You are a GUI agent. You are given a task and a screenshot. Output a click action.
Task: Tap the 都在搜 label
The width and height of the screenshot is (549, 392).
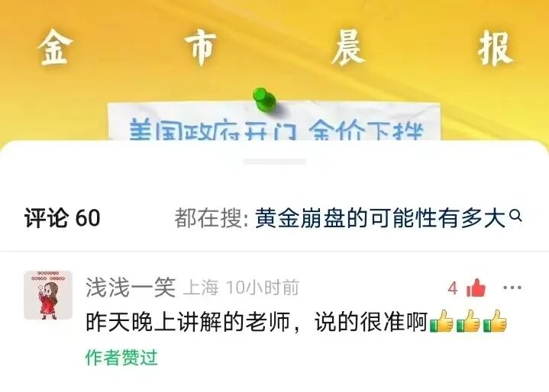coord(212,217)
